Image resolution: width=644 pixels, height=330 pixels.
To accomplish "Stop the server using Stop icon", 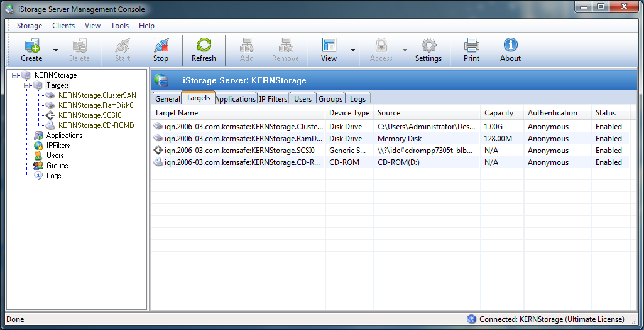I will (x=161, y=45).
